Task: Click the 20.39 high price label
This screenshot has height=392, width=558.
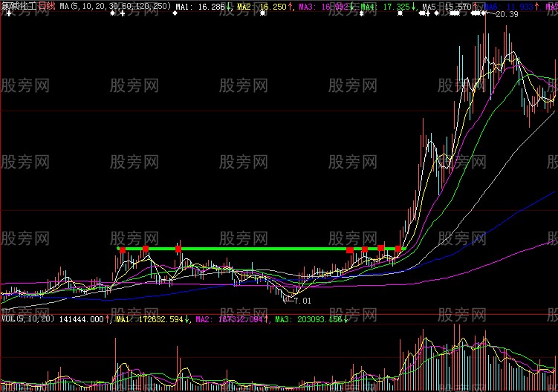Action: tap(507, 15)
